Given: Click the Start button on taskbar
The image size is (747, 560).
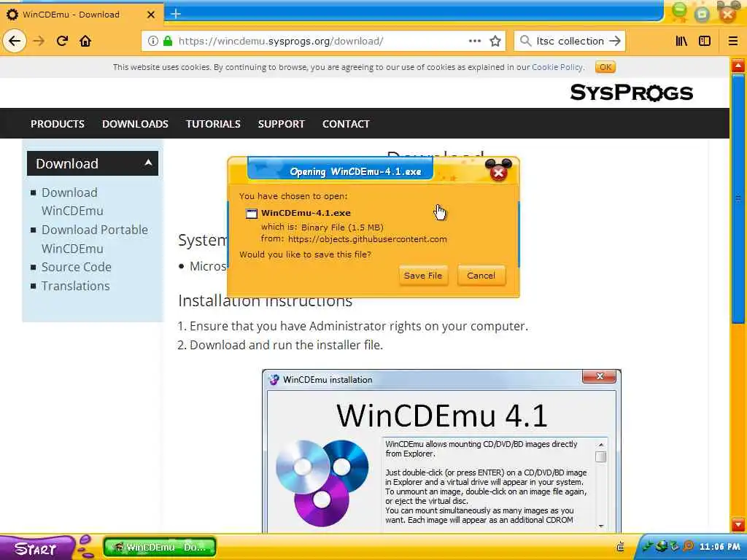Looking at the screenshot, I should pyautogui.click(x=37, y=548).
